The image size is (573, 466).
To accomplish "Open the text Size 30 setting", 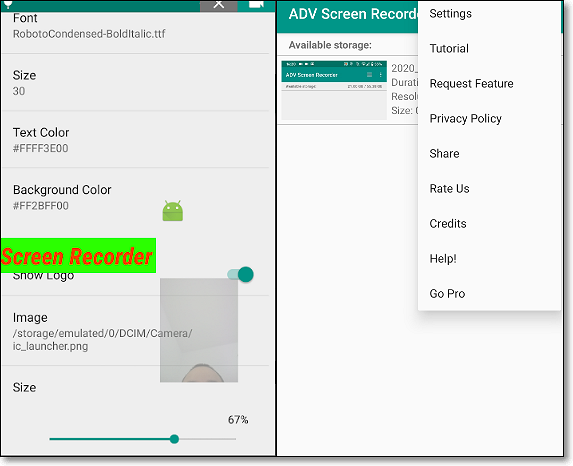I will coord(136,83).
